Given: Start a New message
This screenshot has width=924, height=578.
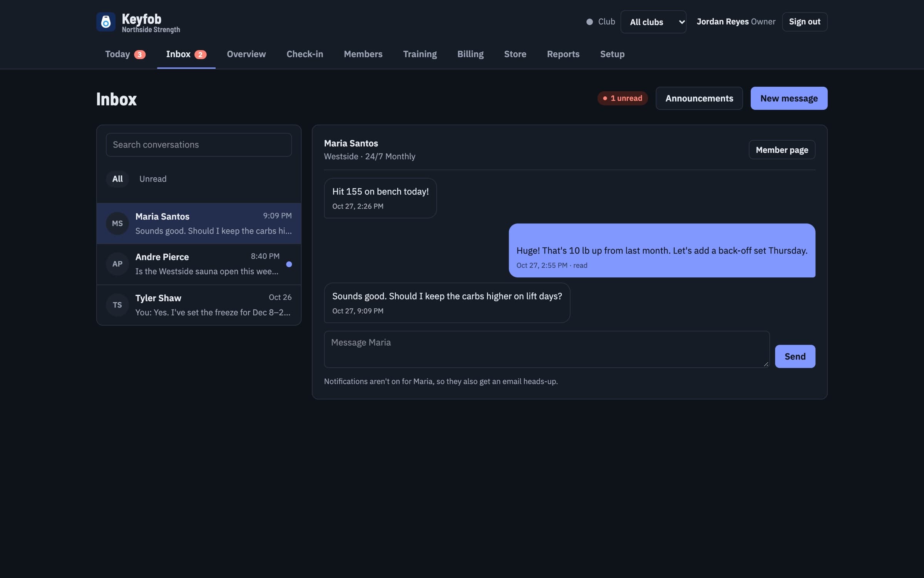Looking at the screenshot, I should pos(789,98).
